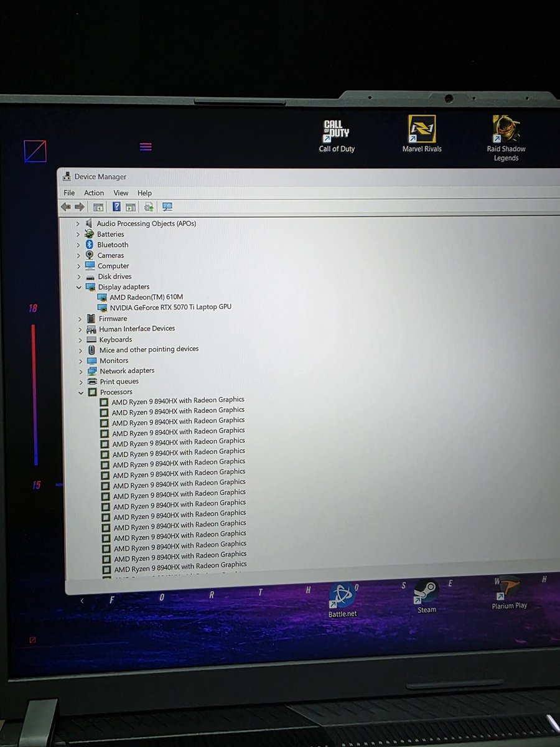Click the purple hamburger menu icon on desktop

[x=146, y=147]
